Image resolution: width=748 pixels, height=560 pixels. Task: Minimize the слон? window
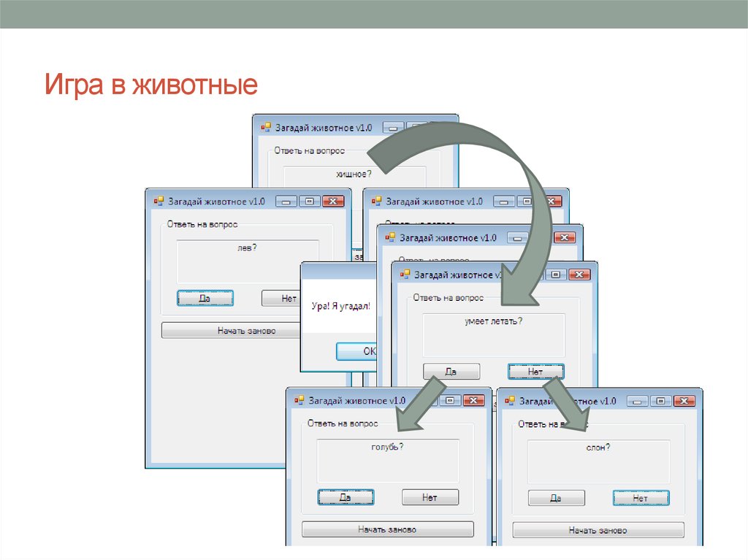pyautogui.click(x=638, y=401)
